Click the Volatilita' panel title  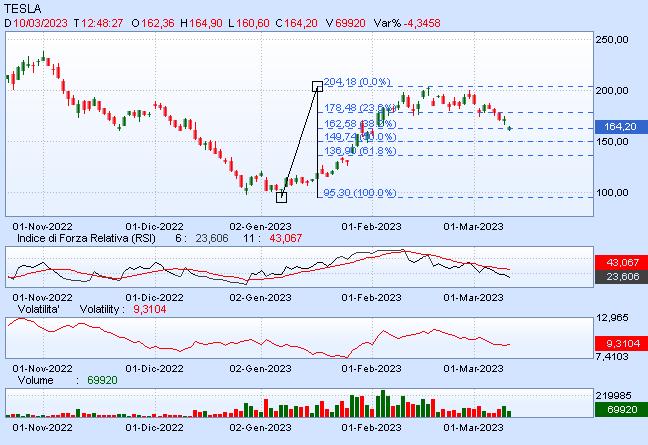38,309
